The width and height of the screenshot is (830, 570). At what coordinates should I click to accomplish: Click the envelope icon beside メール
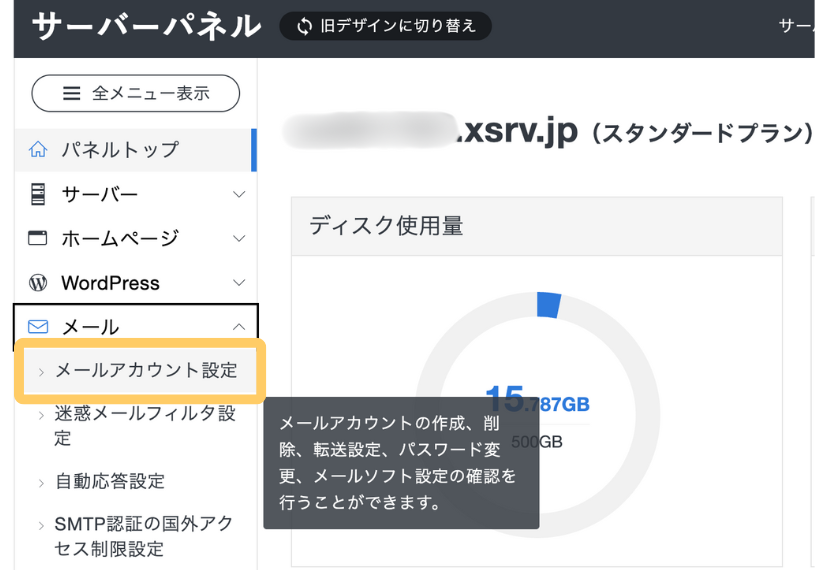(x=38, y=327)
